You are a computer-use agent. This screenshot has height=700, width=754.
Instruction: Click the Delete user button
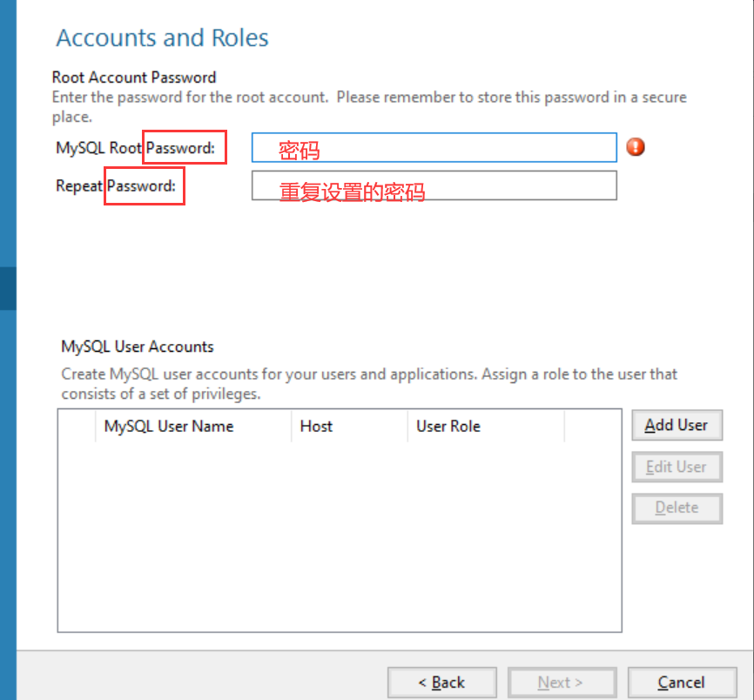(x=677, y=508)
